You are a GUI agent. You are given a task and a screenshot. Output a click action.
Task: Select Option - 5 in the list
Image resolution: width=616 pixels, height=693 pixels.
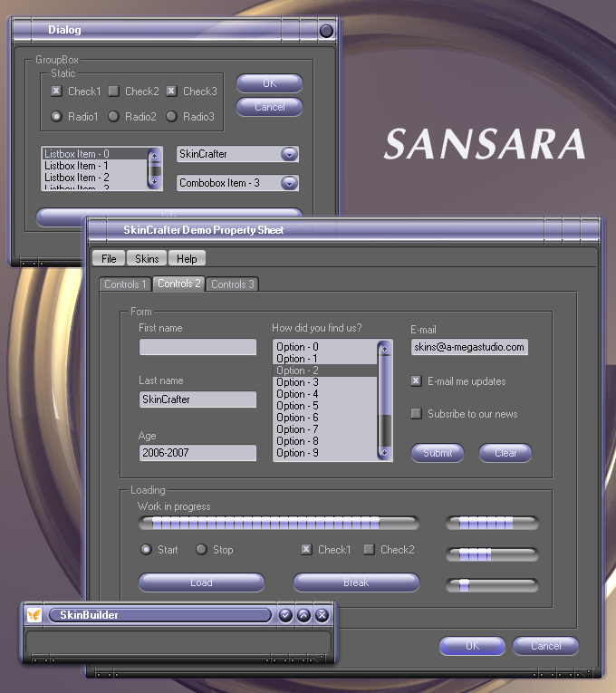click(x=325, y=406)
